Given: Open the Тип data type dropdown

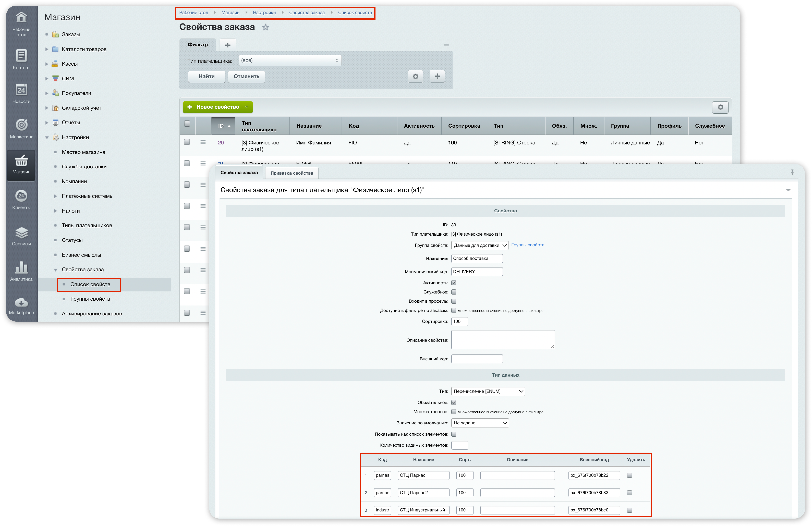Looking at the screenshot, I should (x=488, y=391).
